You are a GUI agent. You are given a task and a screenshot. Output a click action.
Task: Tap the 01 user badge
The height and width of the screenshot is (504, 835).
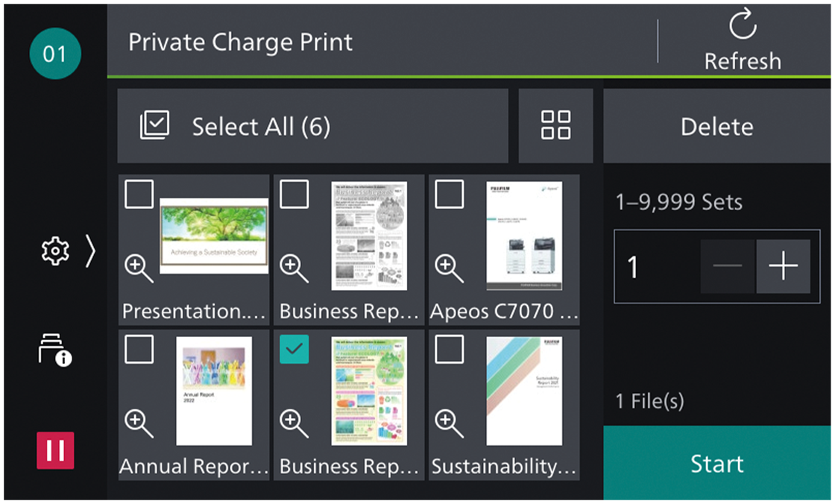coord(54,53)
